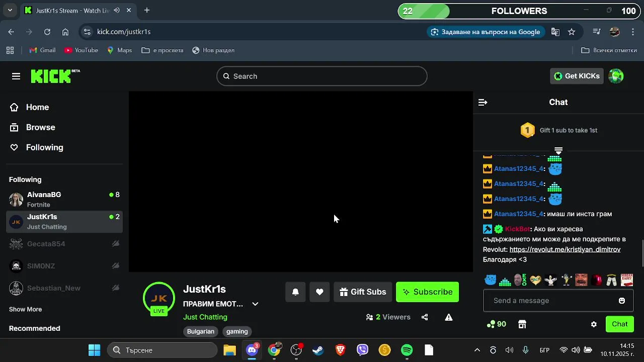Click the chat pause indicator above messages
Viewport: 644px width, 362px height.
(x=558, y=150)
